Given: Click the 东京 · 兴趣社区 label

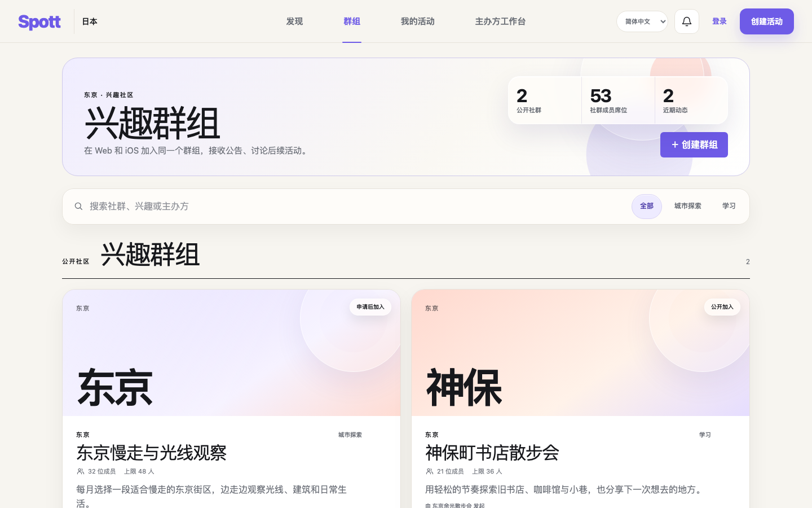Looking at the screenshot, I should (108, 95).
